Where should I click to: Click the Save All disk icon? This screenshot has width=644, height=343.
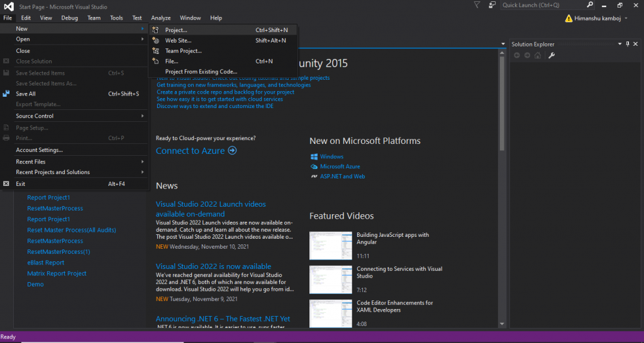6,94
